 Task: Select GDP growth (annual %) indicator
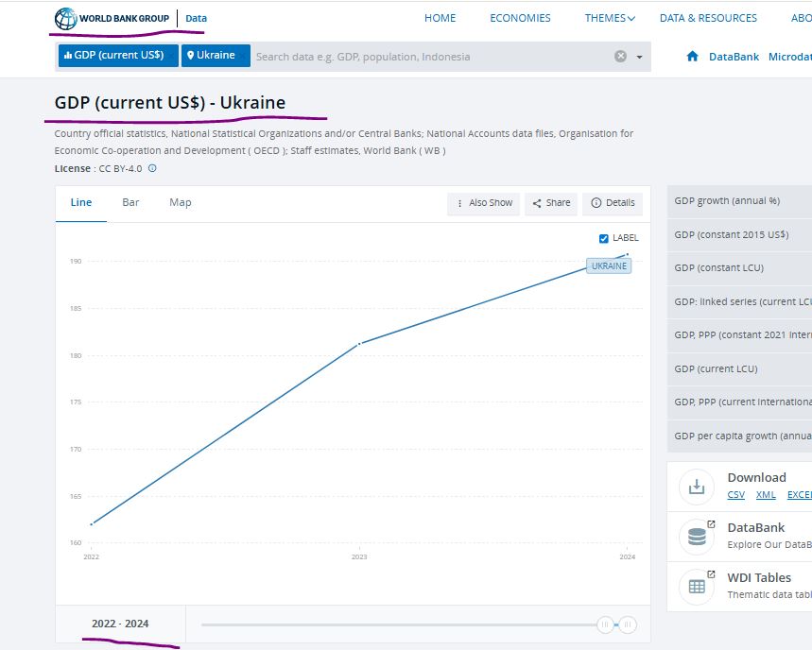(x=739, y=201)
